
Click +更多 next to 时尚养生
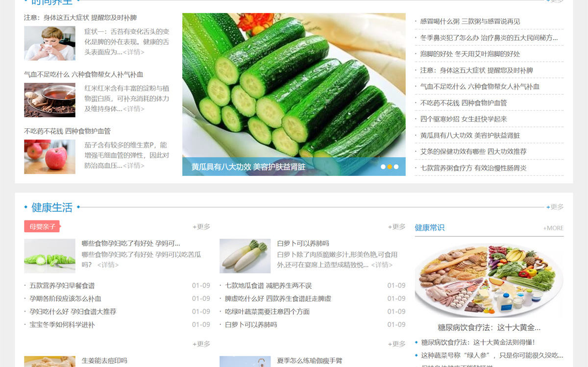tap(553, 1)
